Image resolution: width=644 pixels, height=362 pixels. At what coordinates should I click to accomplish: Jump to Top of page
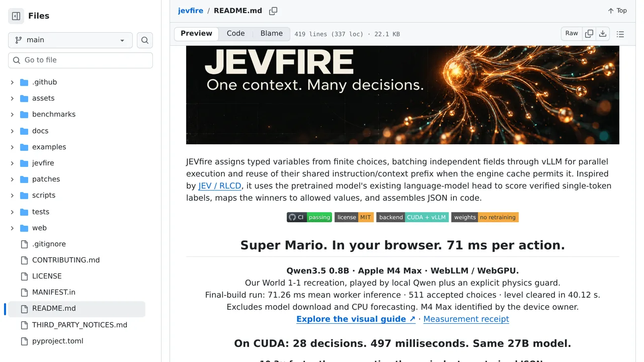(x=617, y=11)
